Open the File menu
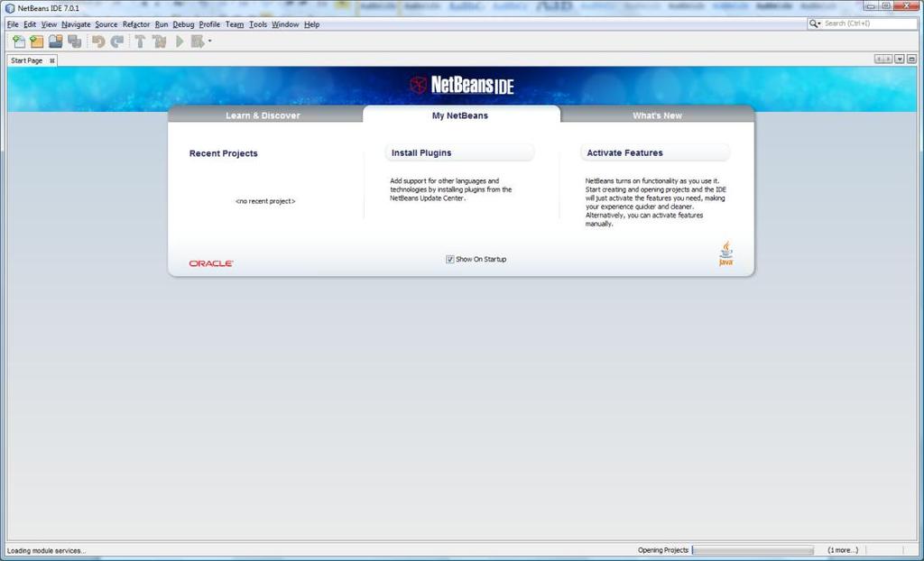The image size is (924, 561). 13,24
